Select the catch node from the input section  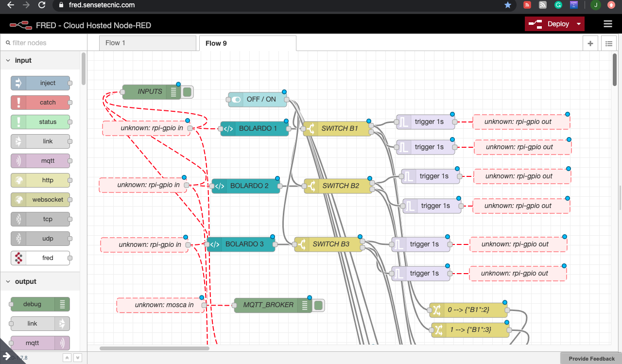(x=41, y=102)
